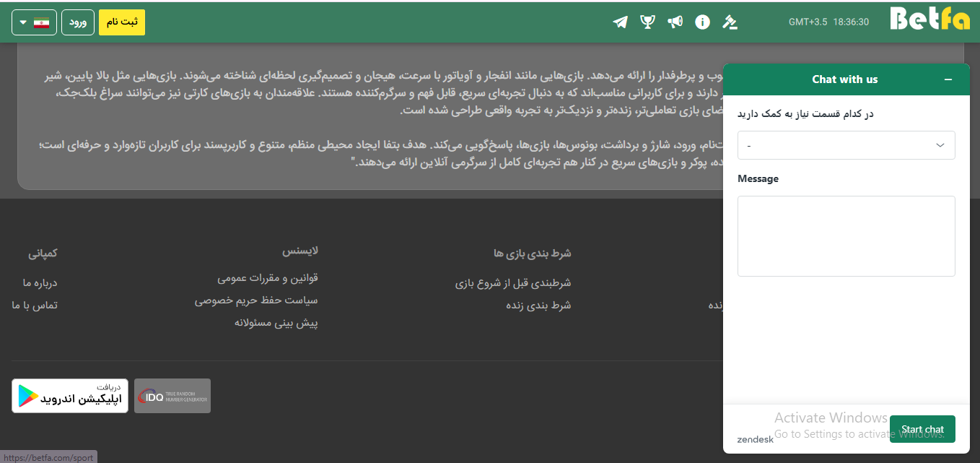980x463 pixels.
Task: Click the ورود login button
Action: coord(79,22)
